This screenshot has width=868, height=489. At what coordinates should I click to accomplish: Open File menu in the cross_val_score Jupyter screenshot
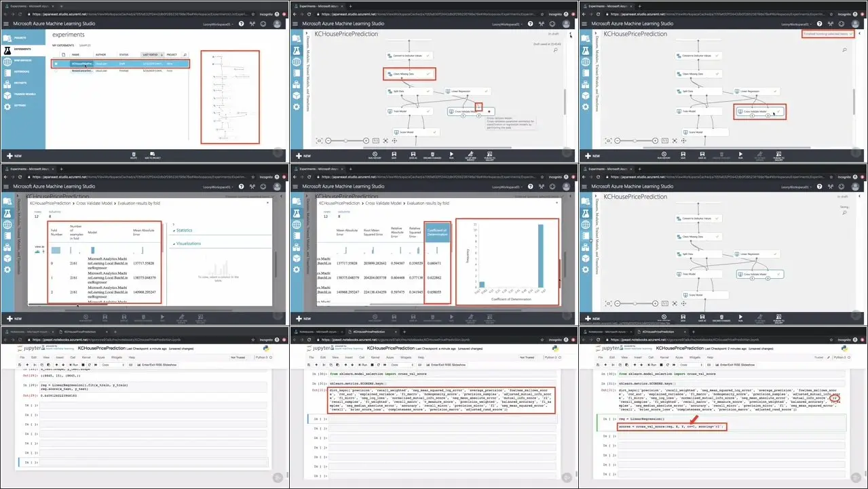click(600, 357)
